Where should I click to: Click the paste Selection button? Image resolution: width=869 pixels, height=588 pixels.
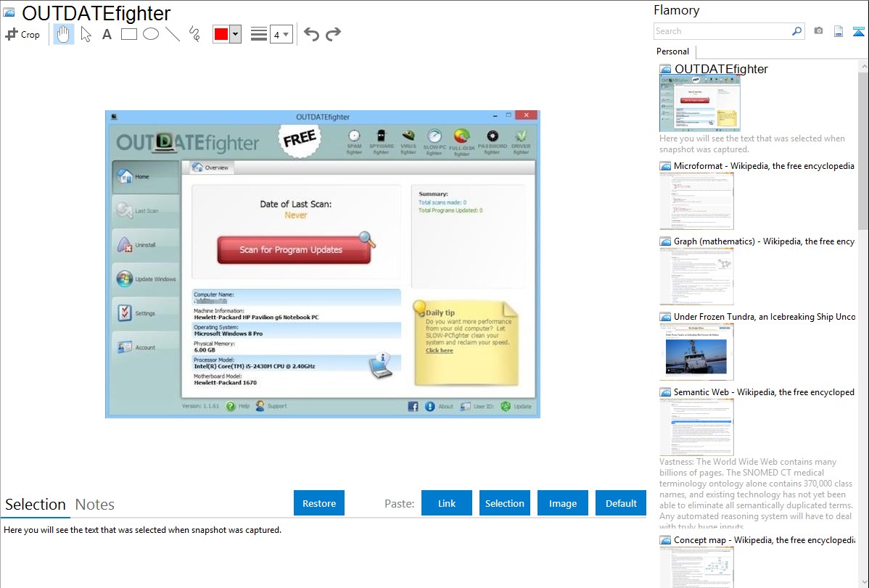(x=505, y=503)
